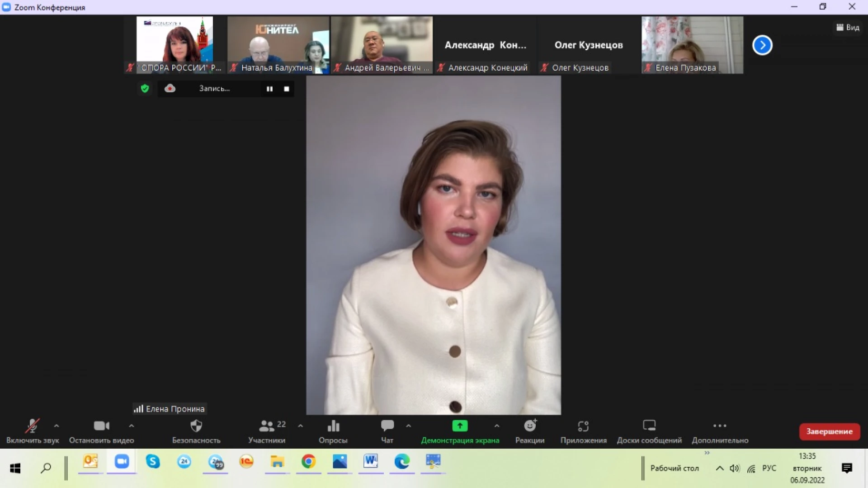Open File Explorer from taskbar
The image size is (868, 488).
click(x=277, y=462)
